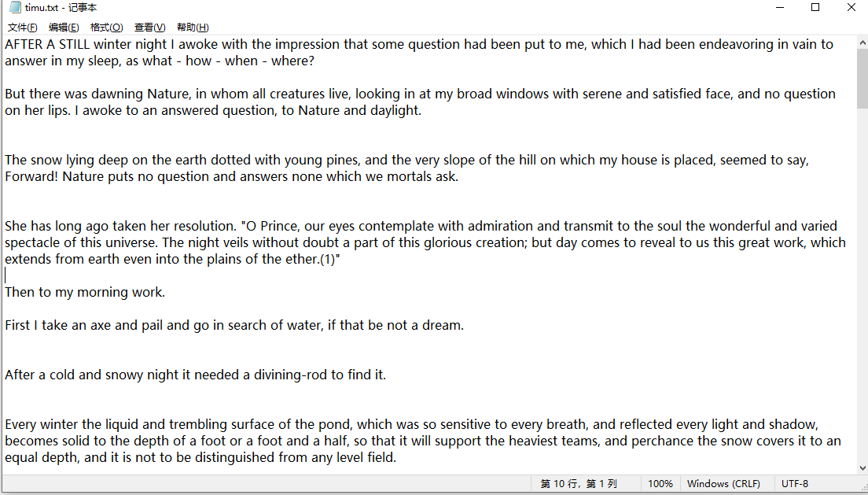868x495 pixels.
Task: Open the 文件(F) menu
Action: 22,28
